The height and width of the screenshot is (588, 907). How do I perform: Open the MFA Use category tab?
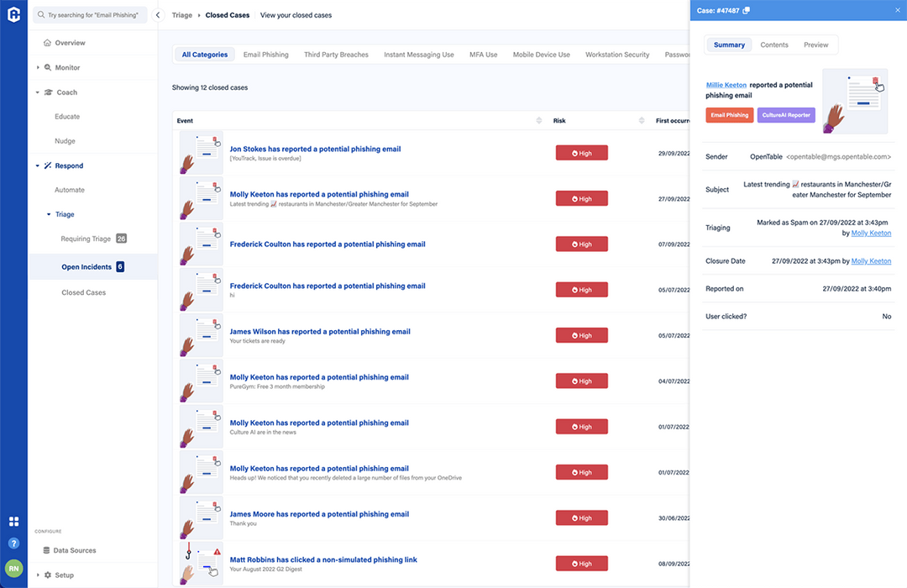[483, 54]
